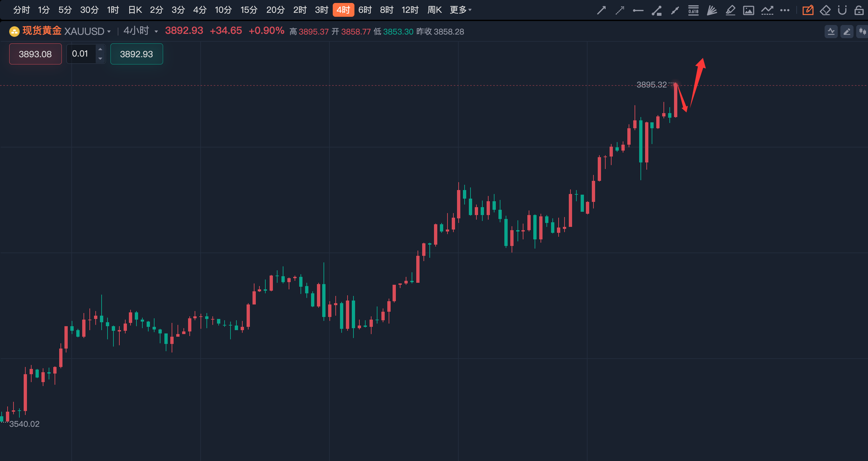
Task: Select the Fibonacci 0.618 retracement tool
Action: click(x=693, y=11)
